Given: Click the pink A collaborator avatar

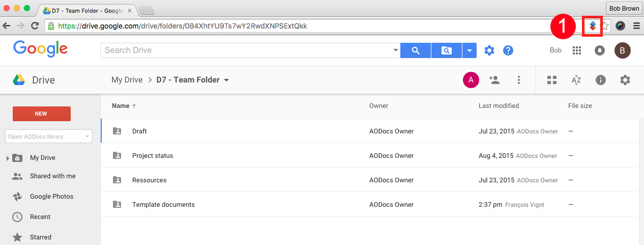Looking at the screenshot, I should click(x=471, y=80).
